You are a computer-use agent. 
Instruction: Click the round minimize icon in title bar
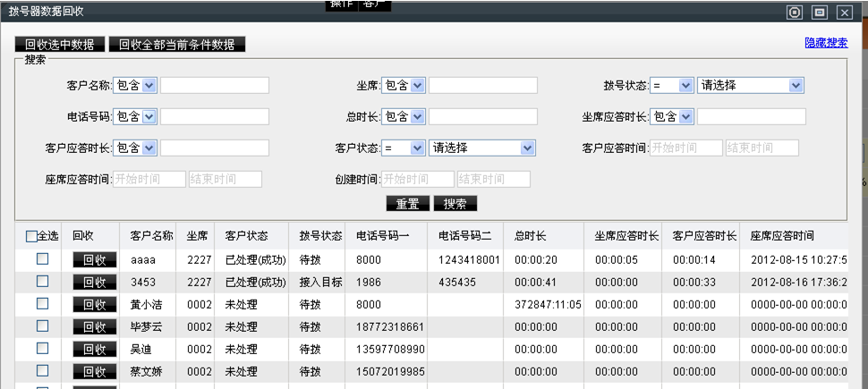tap(794, 13)
